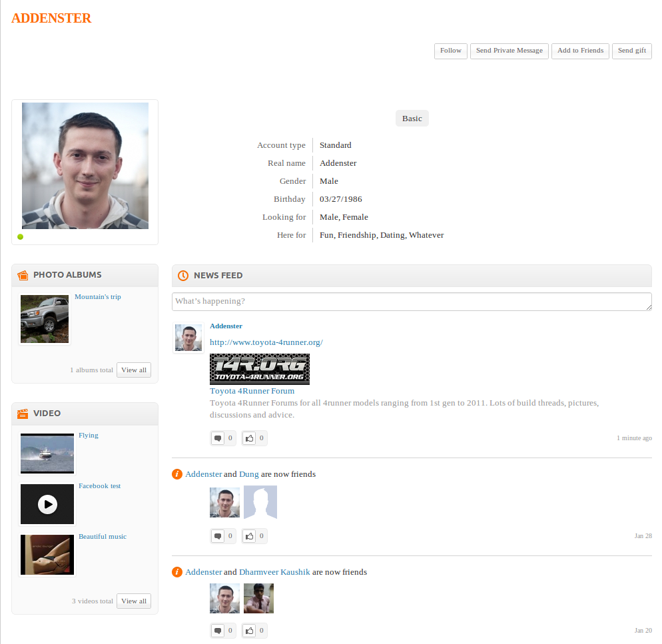Click the Send gift button
This screenshot has height=644, width=662.
tap(631, 51)
